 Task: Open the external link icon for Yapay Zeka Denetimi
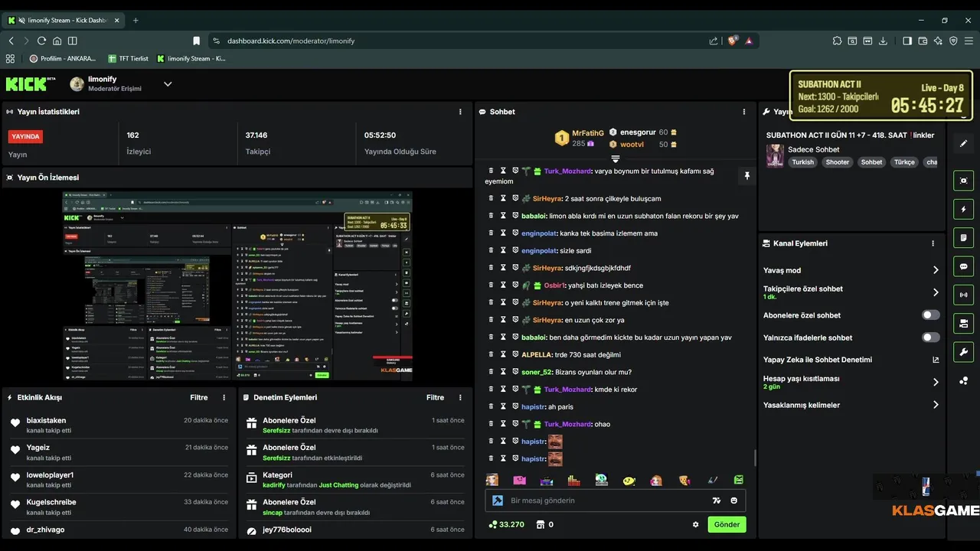(936, 360)
